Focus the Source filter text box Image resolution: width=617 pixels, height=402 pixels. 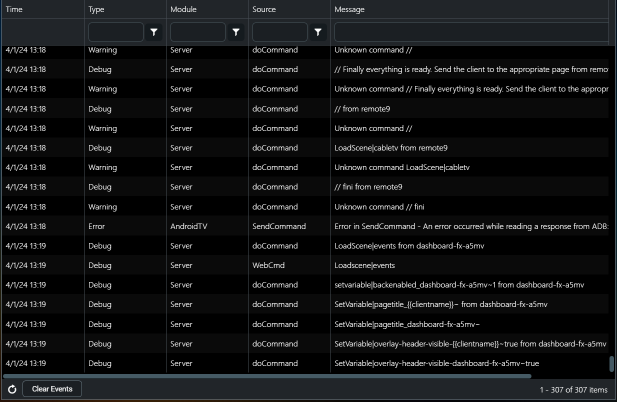pyautogui.click(x=280, y=32)
